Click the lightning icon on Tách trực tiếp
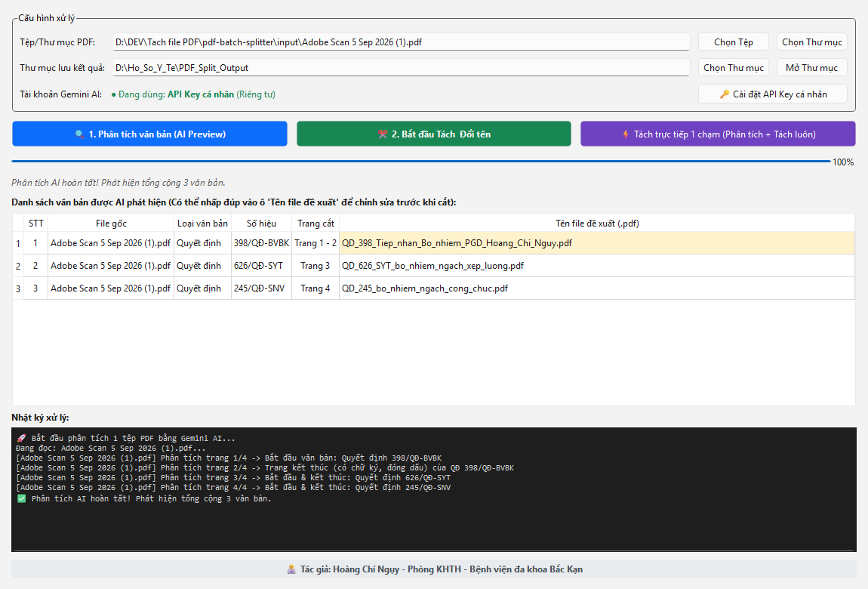 point(626,134)
